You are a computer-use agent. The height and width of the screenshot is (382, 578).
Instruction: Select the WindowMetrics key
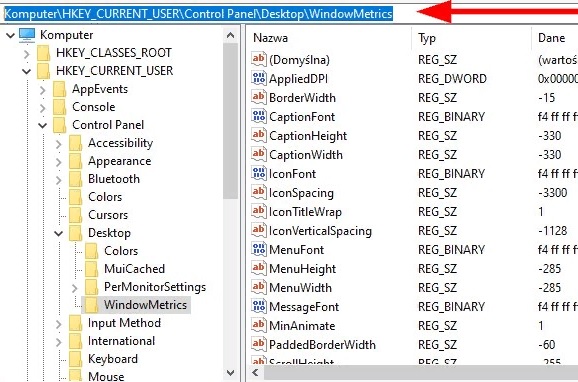tap(146, 305)
